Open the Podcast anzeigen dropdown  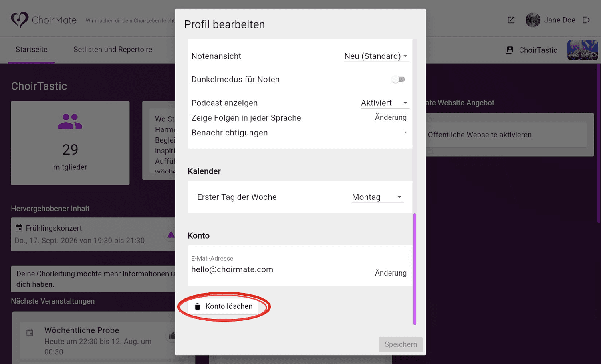pos(385,103)
